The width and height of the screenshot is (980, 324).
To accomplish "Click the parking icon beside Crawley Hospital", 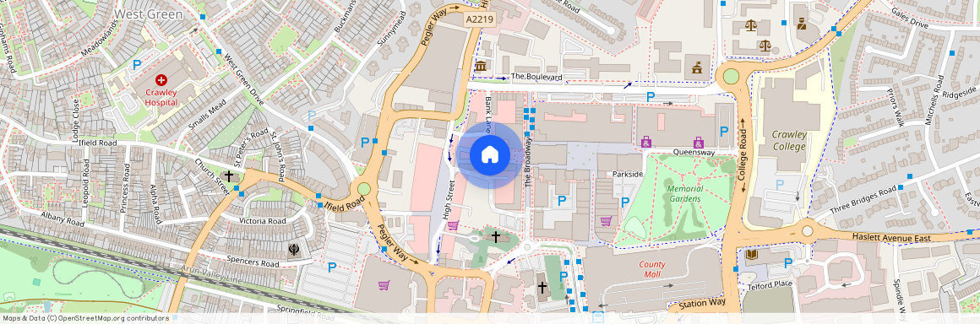I will [137, 64].
